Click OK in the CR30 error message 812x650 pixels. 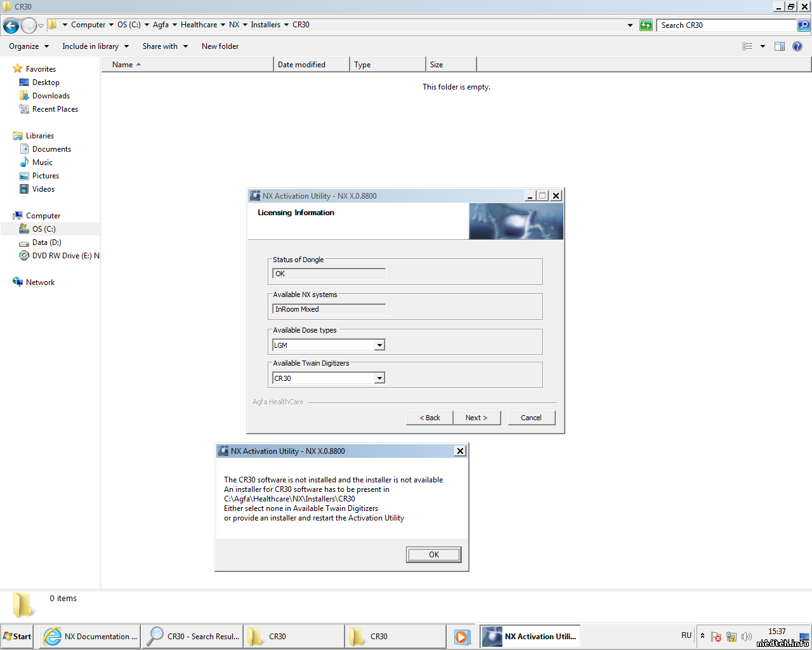tap(433, 555)
